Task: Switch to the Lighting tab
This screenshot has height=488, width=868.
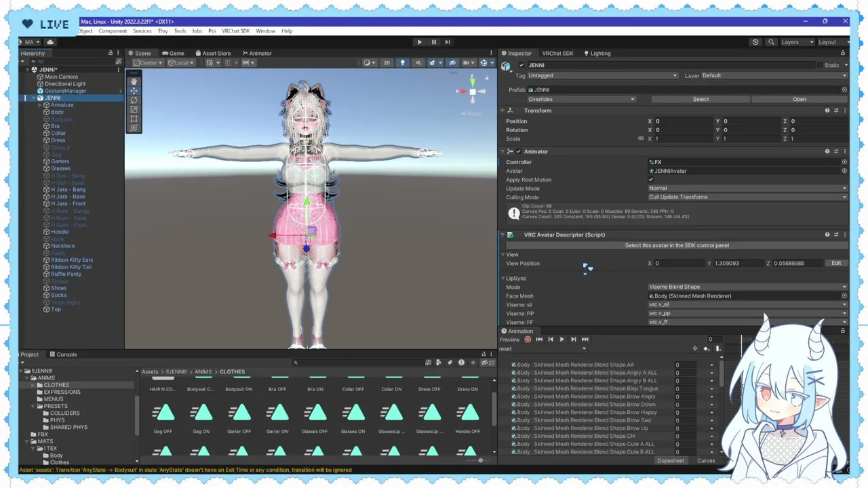Action: tap(597, 54)
